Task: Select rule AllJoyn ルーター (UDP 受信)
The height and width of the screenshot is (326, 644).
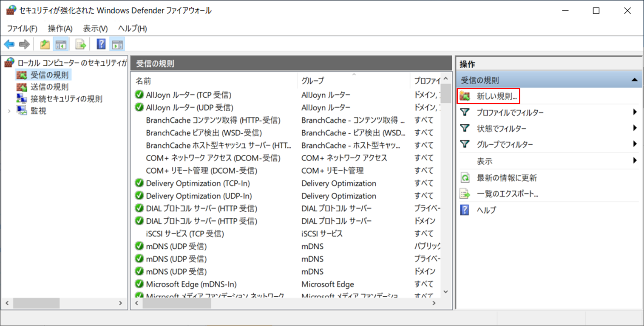Action: 190,107
